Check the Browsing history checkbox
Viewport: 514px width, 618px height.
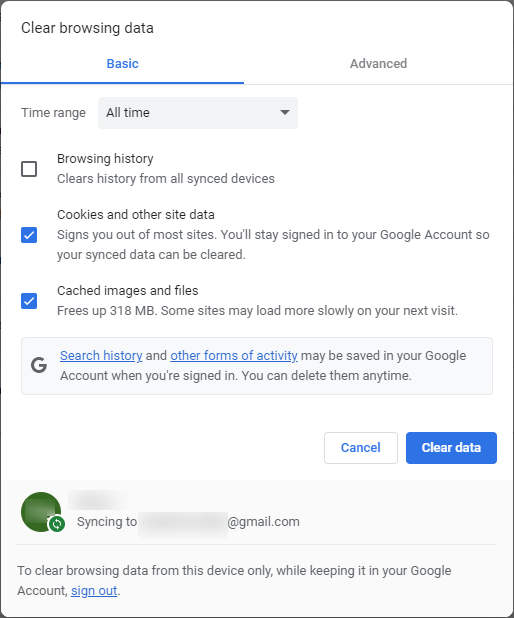point(29,169)
